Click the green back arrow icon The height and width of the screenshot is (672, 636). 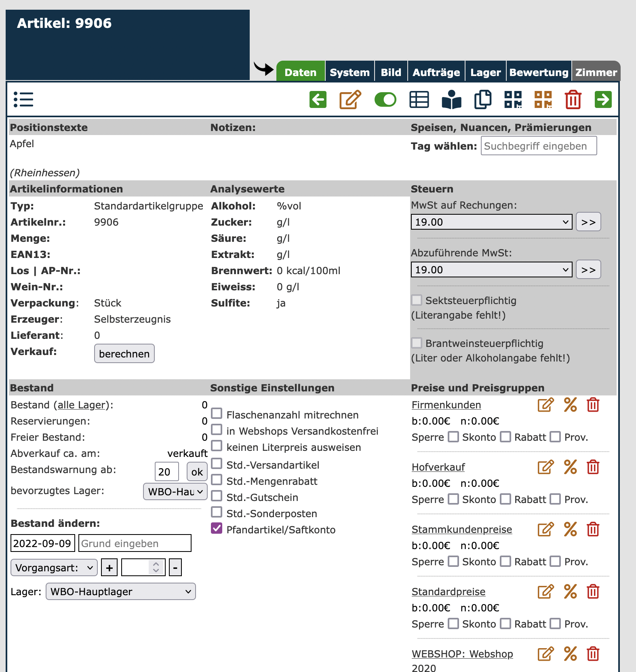tap(318, 99)
